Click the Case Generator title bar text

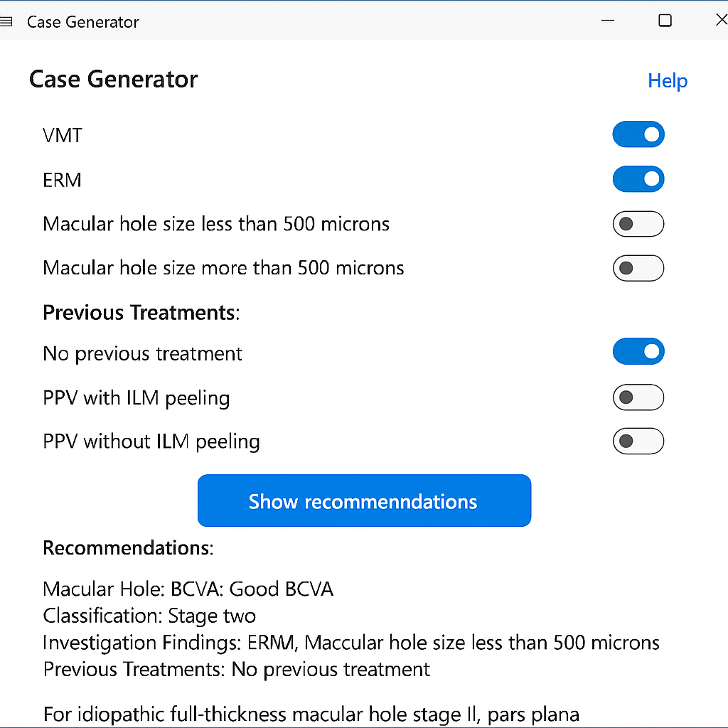pos(82,22)
